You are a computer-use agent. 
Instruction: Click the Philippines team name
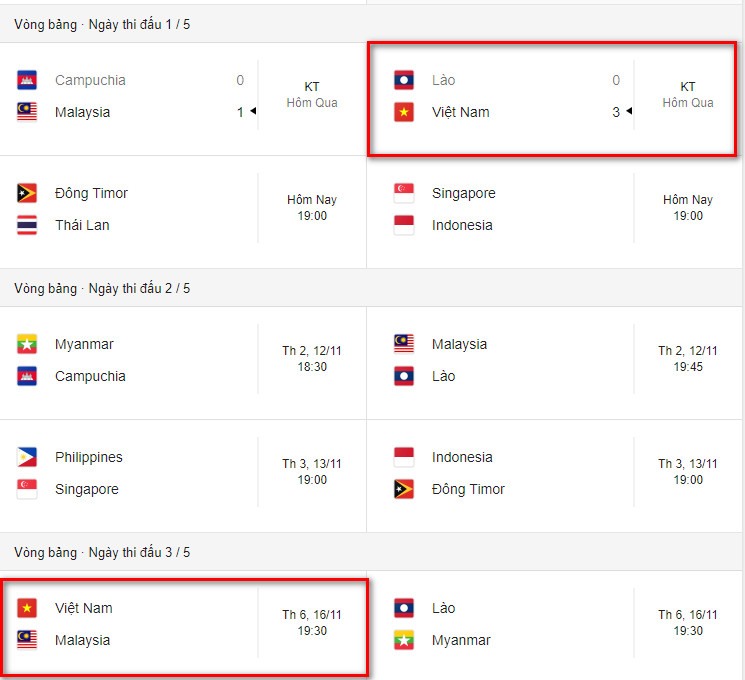[89, 457]
